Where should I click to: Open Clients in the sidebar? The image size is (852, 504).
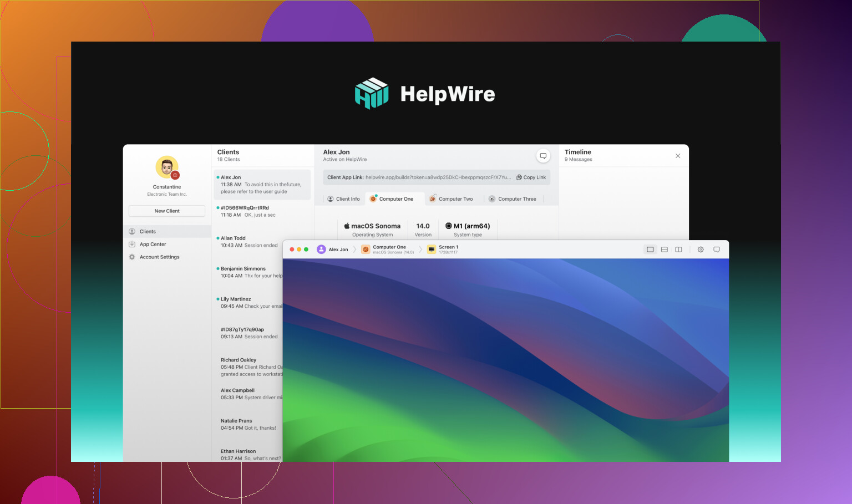[167, 231]
